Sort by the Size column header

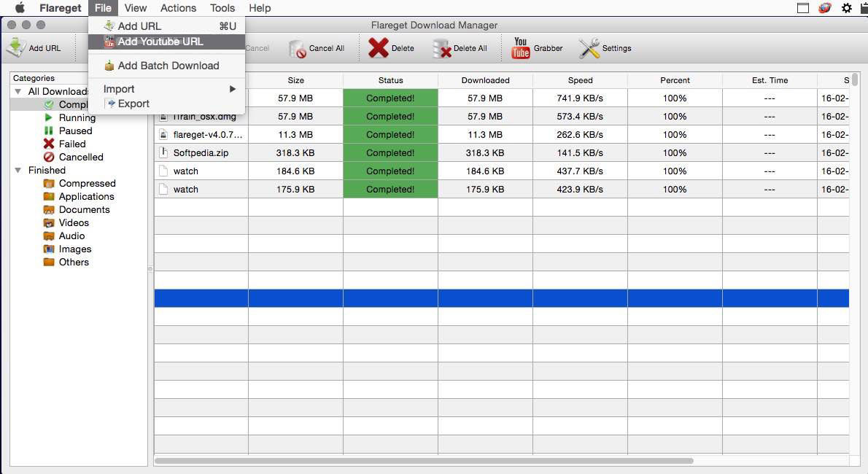(295, 80)
